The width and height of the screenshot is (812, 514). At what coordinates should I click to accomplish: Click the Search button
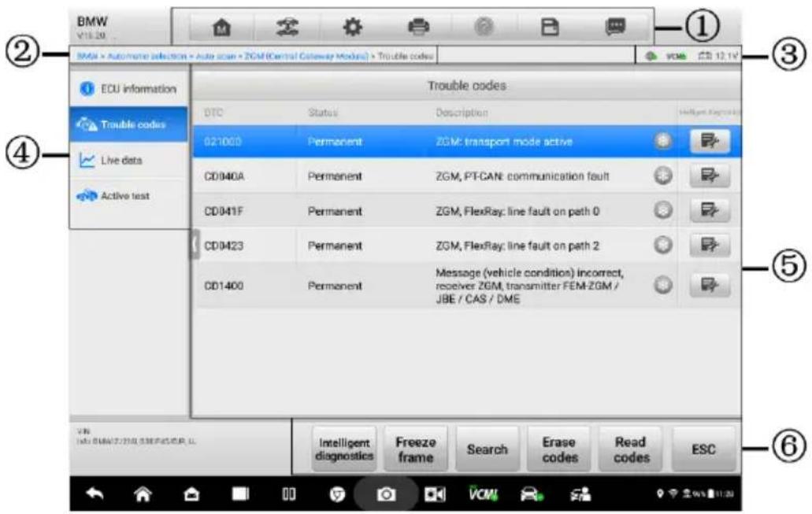[x=488, y=449]
